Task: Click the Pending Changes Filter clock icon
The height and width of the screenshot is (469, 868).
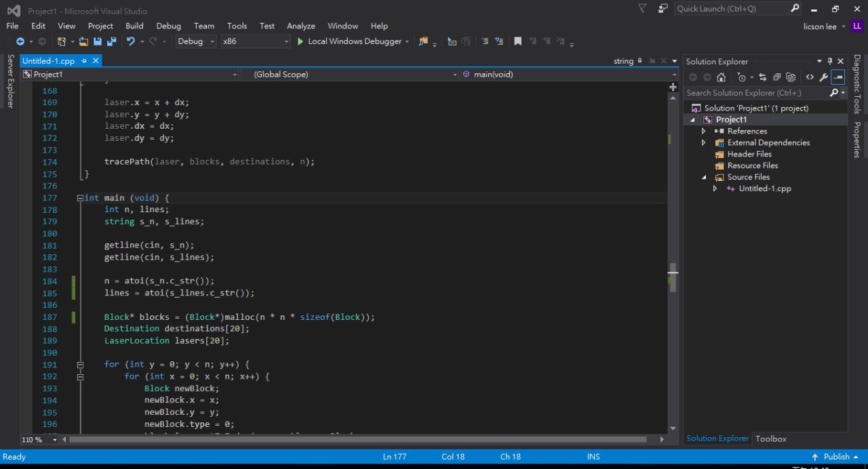Action: pos(742,77)
